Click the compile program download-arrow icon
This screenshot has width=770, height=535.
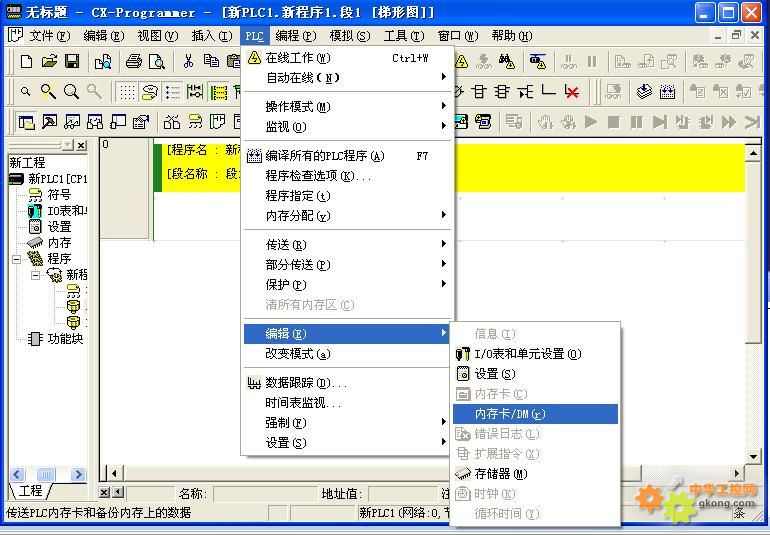pyautogui.click(x=644, y=92)
